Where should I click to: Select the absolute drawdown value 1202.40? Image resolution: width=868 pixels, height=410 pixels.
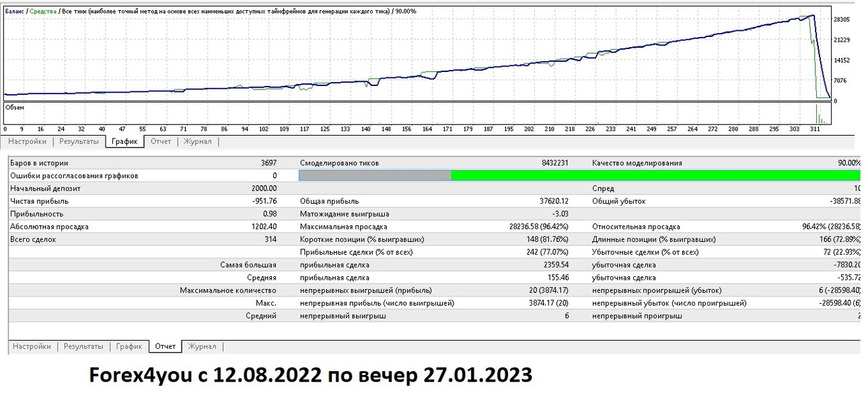click(264, 227)
